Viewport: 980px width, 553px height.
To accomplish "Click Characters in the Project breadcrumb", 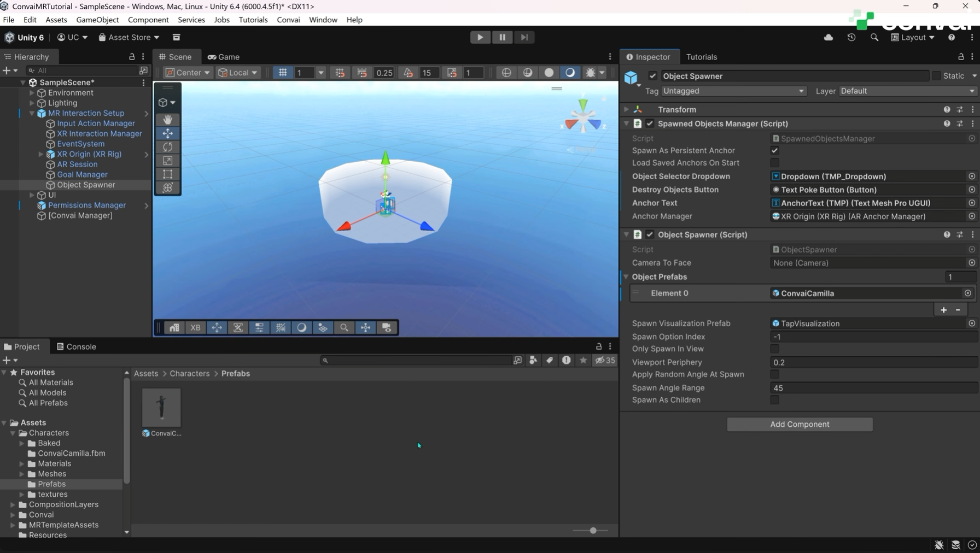I will (190, 374).
